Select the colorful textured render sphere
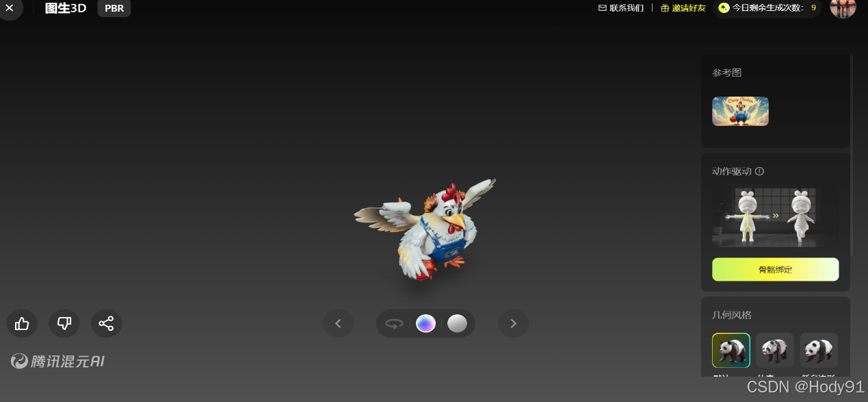The width and height of the screenshot is (868, 402). (x=425, y=323)
